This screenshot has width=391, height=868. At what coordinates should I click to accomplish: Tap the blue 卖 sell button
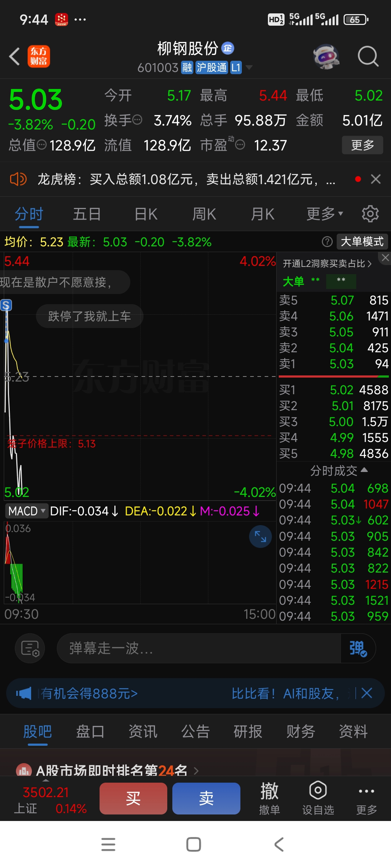tap(206, 799)
